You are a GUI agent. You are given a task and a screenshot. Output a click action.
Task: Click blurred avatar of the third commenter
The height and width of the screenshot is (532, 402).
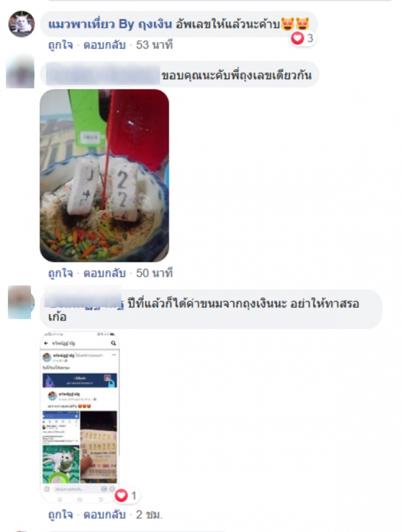20,302
